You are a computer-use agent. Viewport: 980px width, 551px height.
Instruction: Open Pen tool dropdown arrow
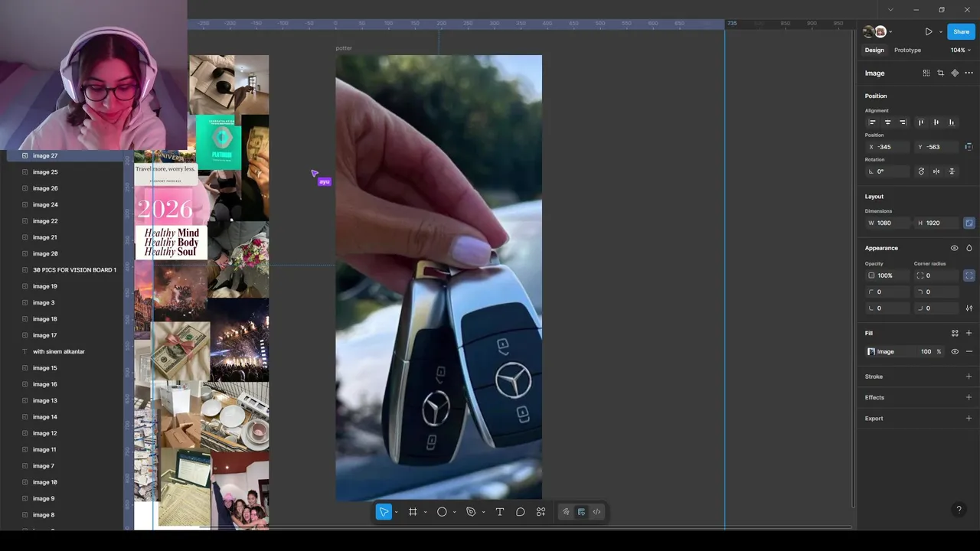point(483,512)
